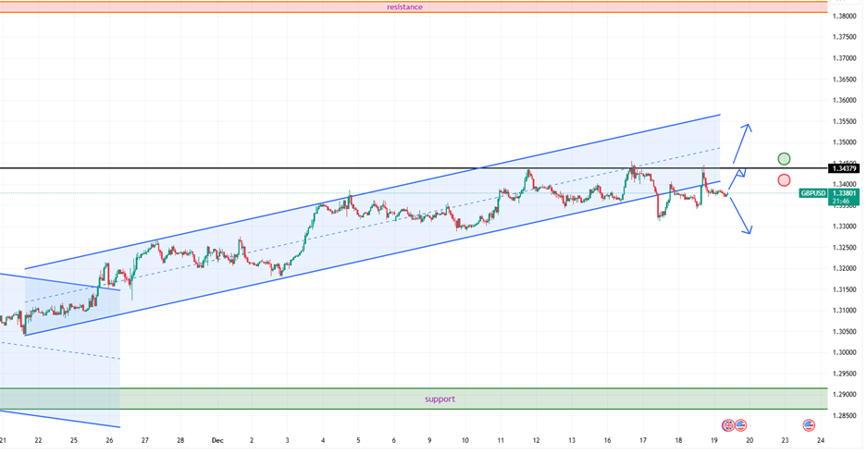Select the red circle marker
This screenshot has width=868, height=454.
784,180
